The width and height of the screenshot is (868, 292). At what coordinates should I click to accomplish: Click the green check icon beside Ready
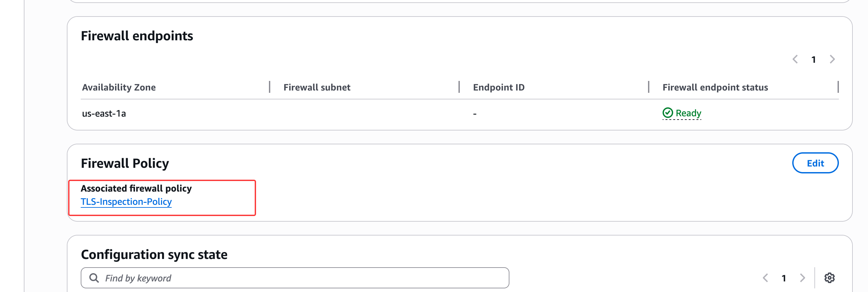668,113
